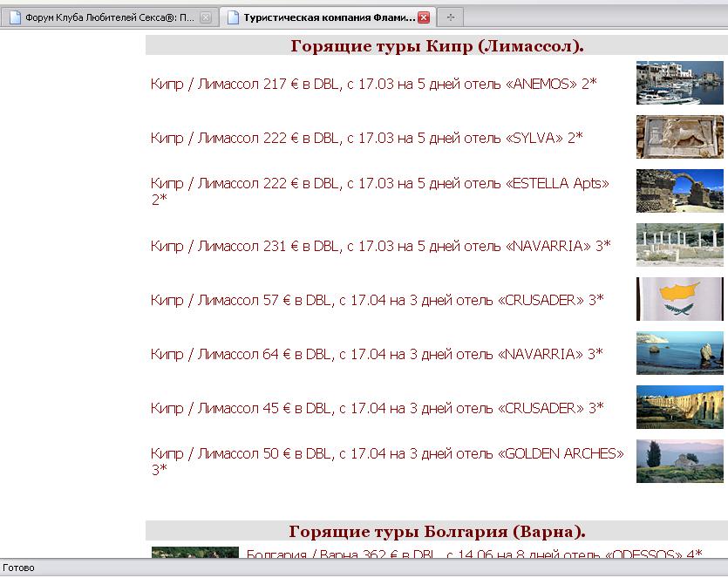The width and height of the screenshot is (728, 578).
Task: Open the sea rocks coastline thumbnail
Action: pyautogui.click(x=679, y=353)
